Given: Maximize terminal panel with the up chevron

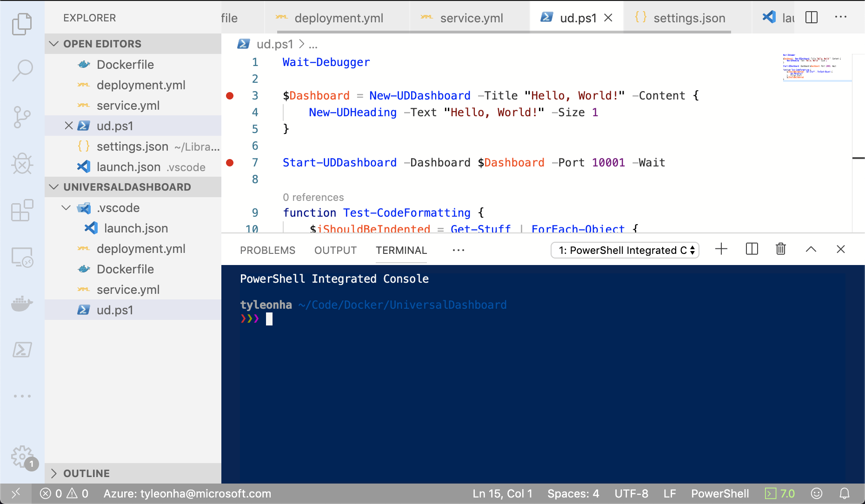Looking at the screenshot, I should (x=811, y=249).
